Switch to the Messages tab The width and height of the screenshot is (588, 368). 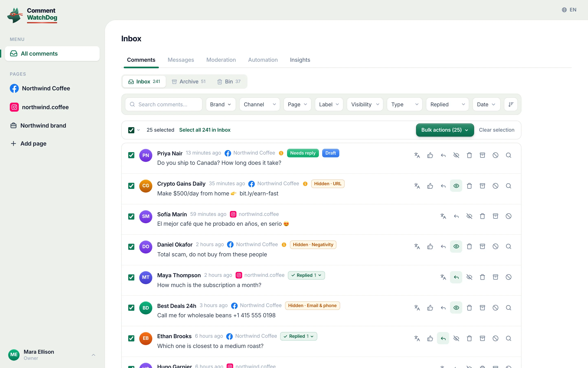180,60
